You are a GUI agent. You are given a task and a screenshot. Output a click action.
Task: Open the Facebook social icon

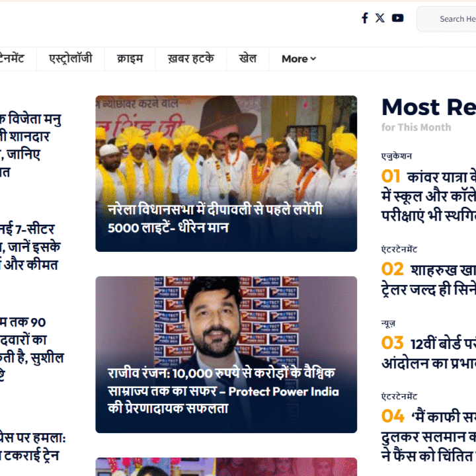point(364,18)
